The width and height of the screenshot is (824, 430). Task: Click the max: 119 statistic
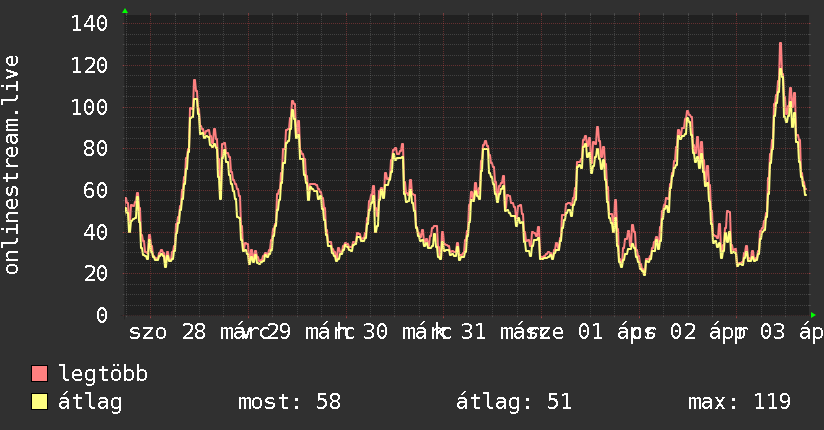(x=739, y=402)
